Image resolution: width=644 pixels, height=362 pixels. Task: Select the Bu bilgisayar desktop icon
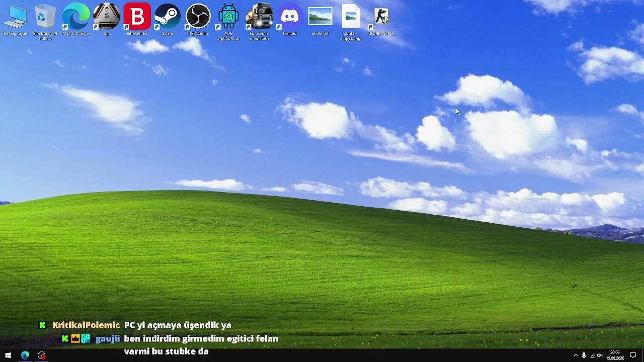click(x=15, y=20)
